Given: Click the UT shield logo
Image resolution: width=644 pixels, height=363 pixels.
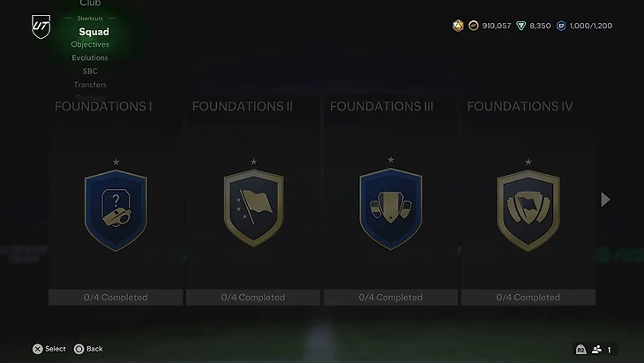Looking at the screenshot, I should [41, 26].
